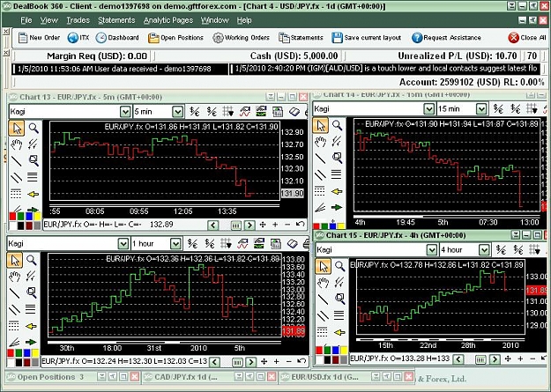Click the yellow left arrow tool in Chart 13
Image resolution: width=551 pixels, height=392 pixels.
(33, 194)
